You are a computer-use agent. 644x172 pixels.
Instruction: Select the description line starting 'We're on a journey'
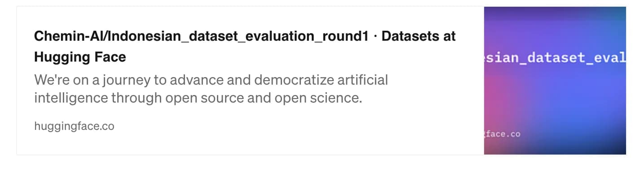(x=211, y=80)
